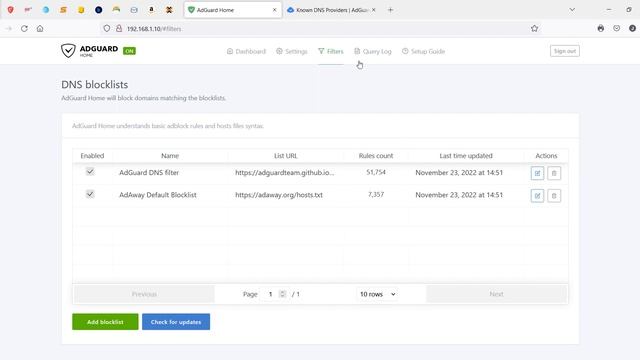Show tracking protection shield info

click(107, 29)
